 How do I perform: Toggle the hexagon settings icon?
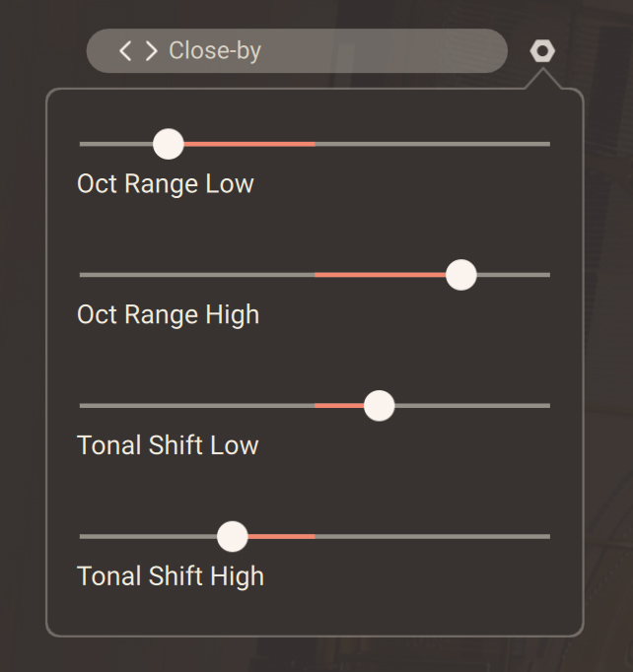(541, 51)
